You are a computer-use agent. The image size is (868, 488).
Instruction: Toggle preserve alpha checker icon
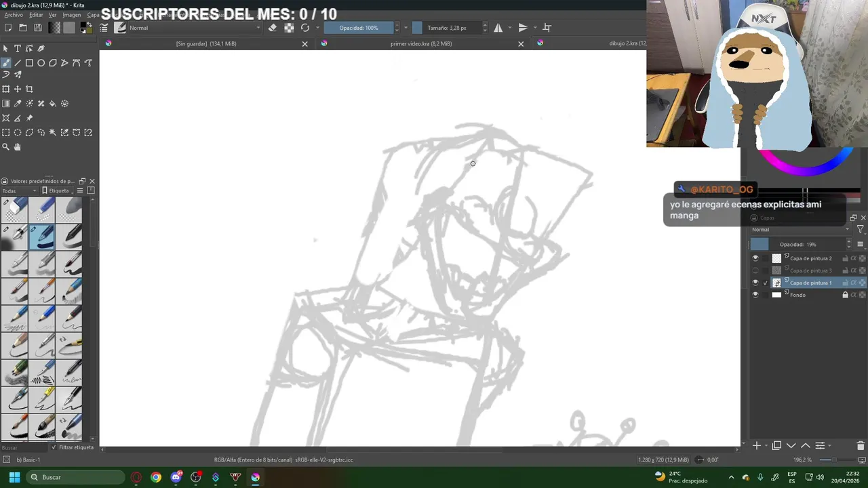(289, 28)
